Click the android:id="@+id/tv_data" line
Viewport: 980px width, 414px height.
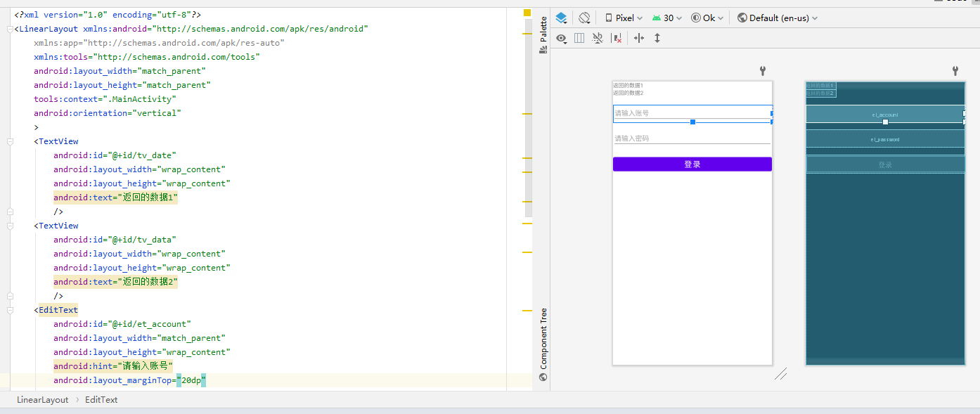click(x=115, y=240)
